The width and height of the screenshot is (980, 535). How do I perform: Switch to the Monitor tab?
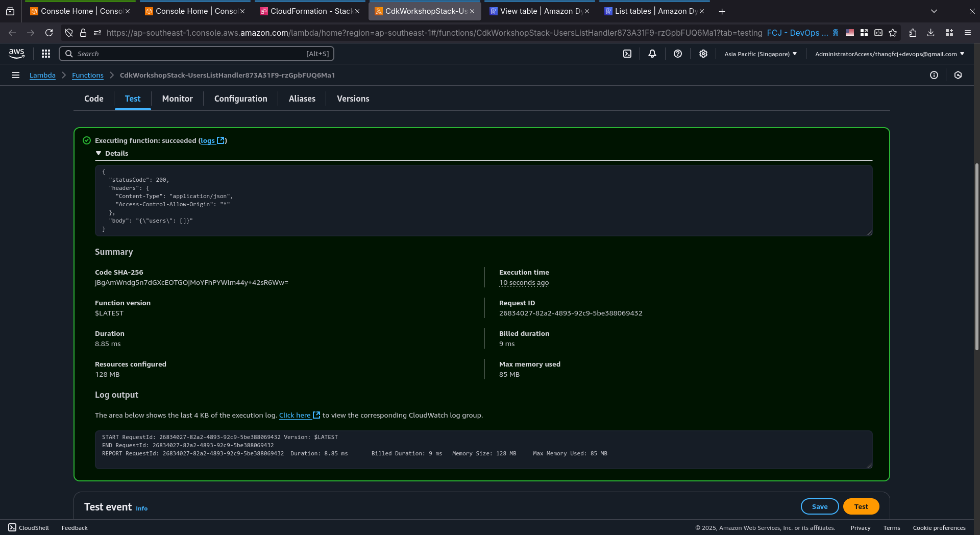178,99
